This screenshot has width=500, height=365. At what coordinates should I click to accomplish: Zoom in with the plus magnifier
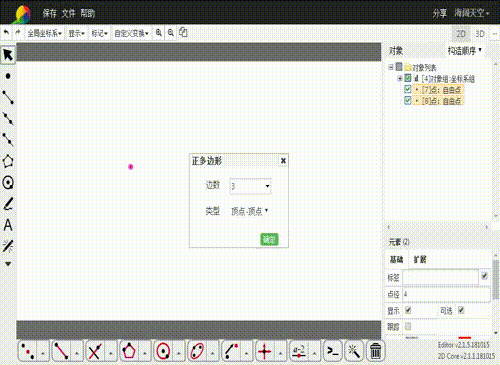coord(159,33)
